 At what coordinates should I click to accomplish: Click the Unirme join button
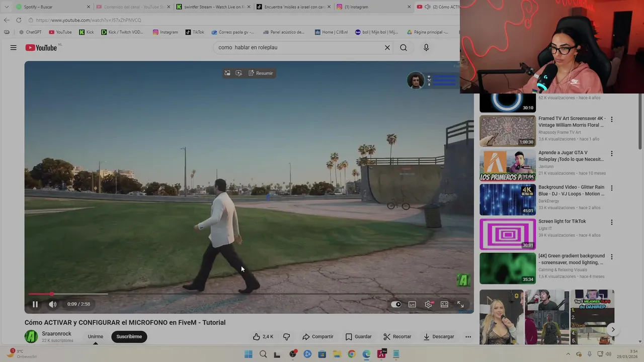pos(96,337)
